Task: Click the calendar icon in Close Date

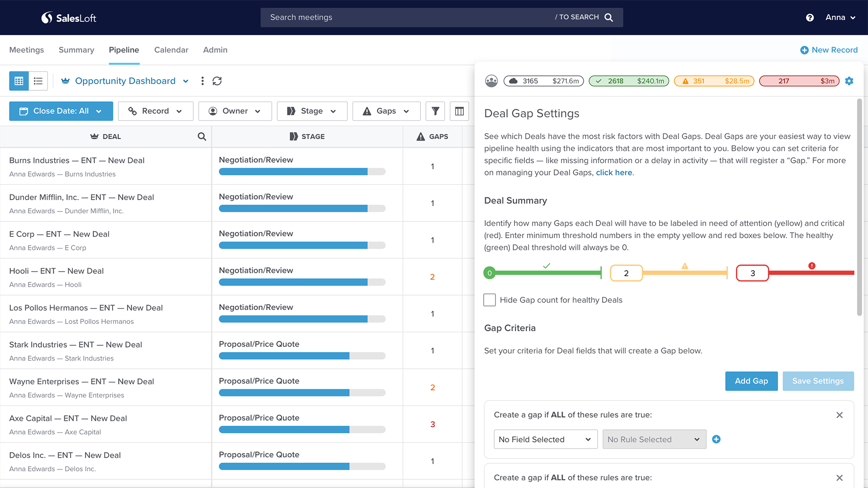Action: [x=24, y=111]
